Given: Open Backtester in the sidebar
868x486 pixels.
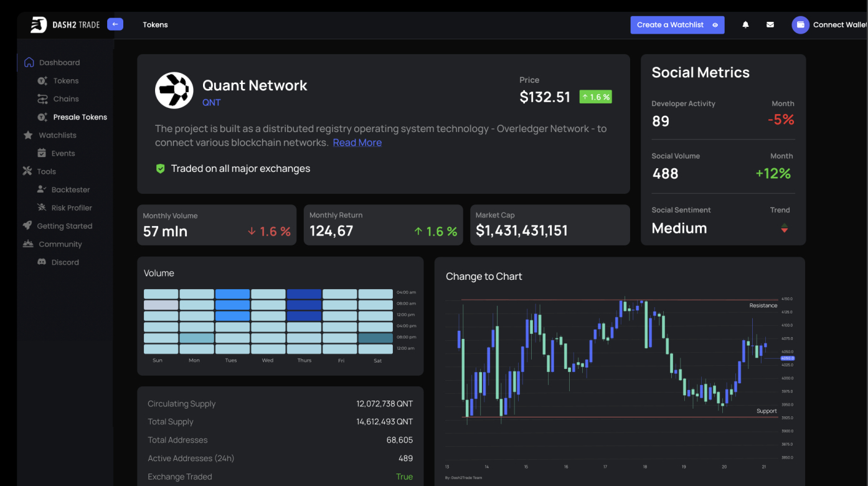Looking at the screenshot, I should [71, 189].
